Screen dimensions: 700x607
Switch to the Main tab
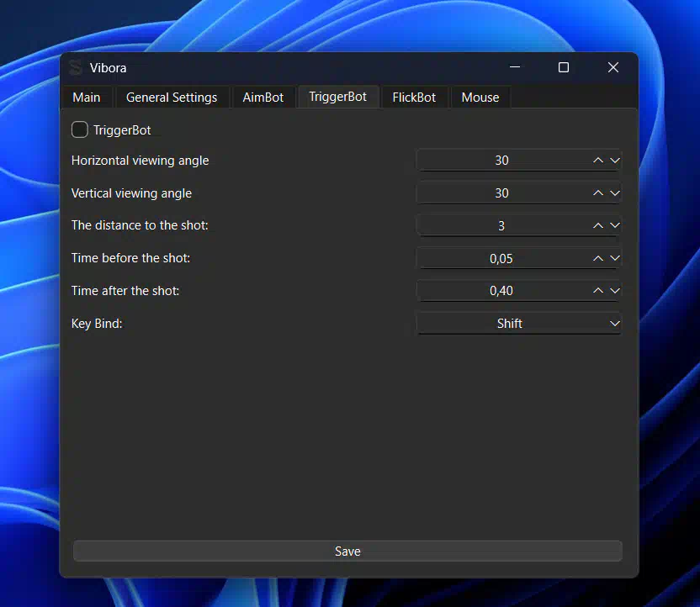point(87,97)
